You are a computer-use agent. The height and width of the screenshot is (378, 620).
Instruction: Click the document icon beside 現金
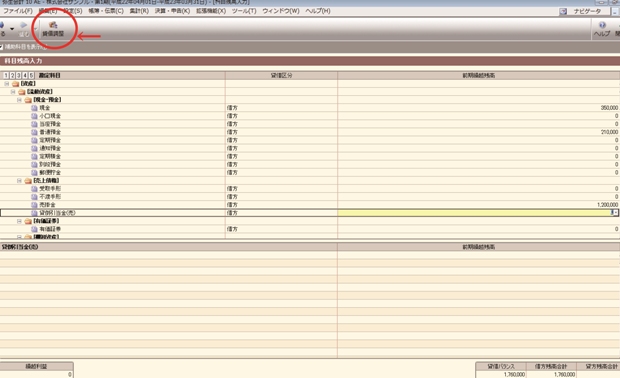pos(34,108)
